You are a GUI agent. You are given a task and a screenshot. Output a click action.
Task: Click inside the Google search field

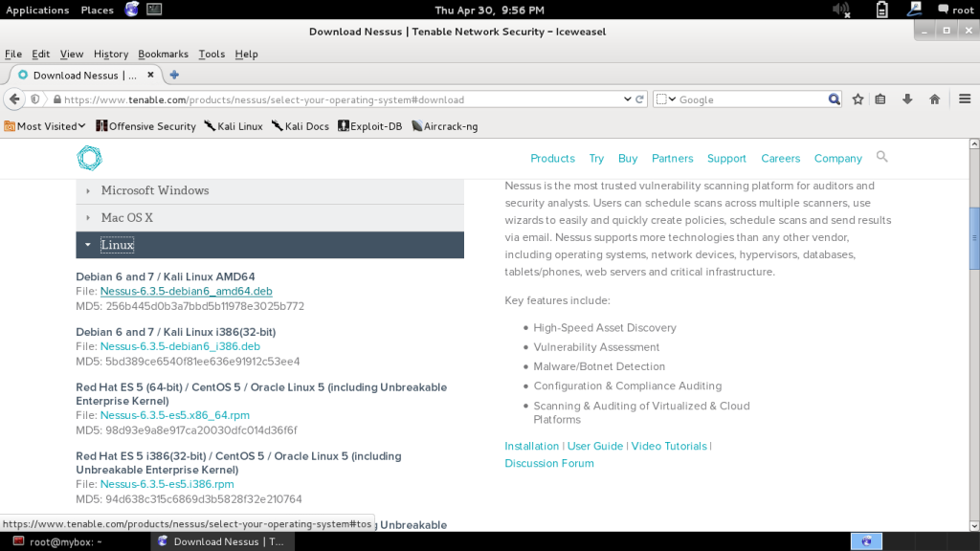[746, 99]
